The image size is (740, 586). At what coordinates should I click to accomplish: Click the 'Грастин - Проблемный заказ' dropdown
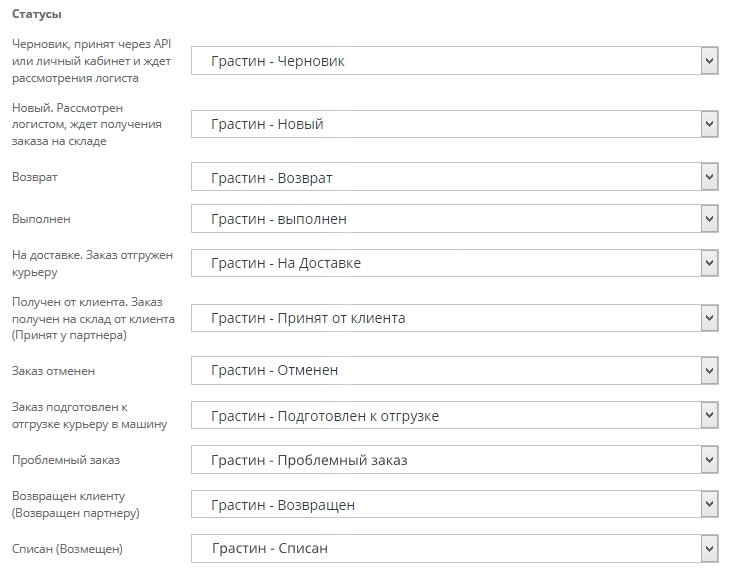pos(455,461)
